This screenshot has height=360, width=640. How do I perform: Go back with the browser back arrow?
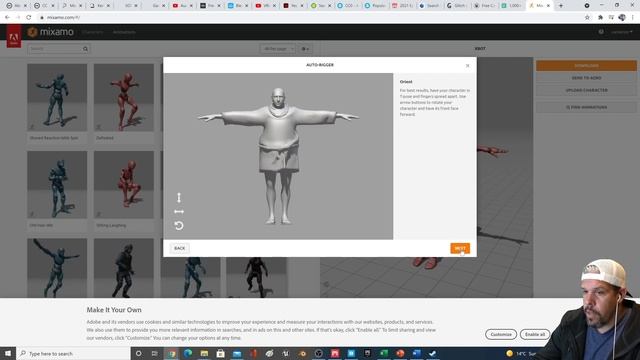7,18
